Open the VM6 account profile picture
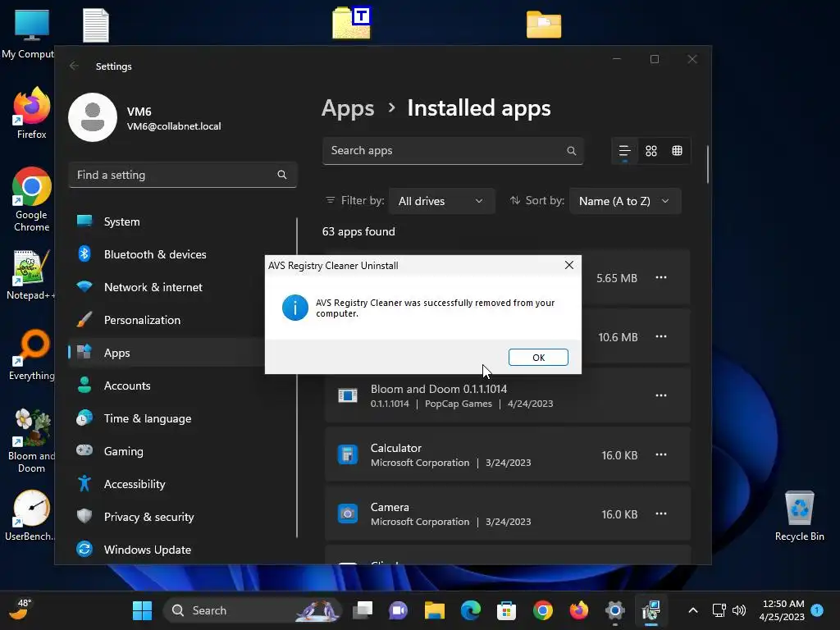 click(x=93, y=117)
